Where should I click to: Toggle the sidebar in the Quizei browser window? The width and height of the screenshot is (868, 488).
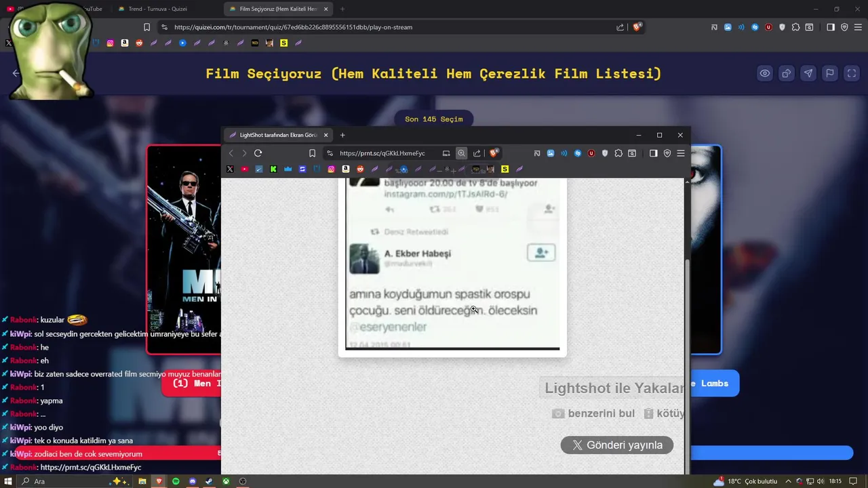831,27
